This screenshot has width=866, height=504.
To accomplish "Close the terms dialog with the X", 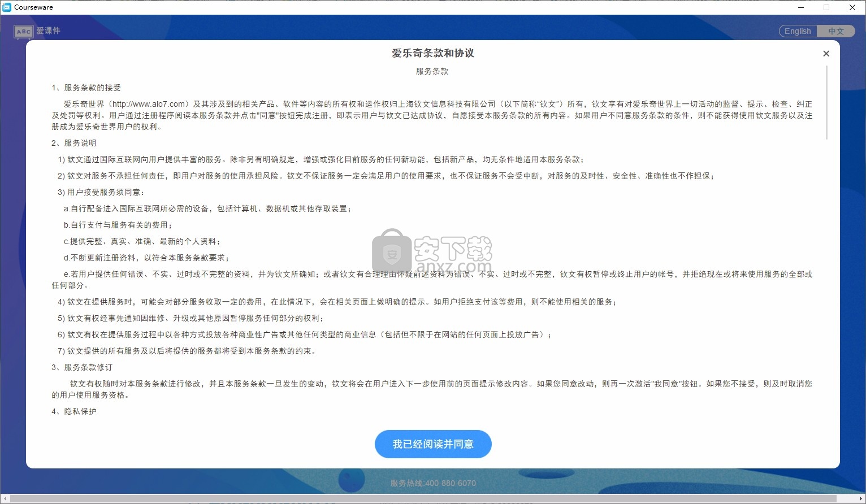I will [826, 54].
